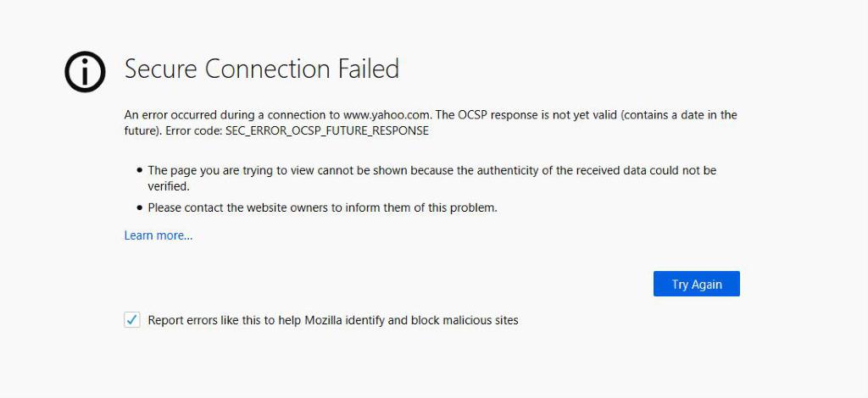Click the 'Please contact the website owners' line
Image resolution: width=868 pixels, height=398 pixels.
pyautogui.click(x=322, y=207)
